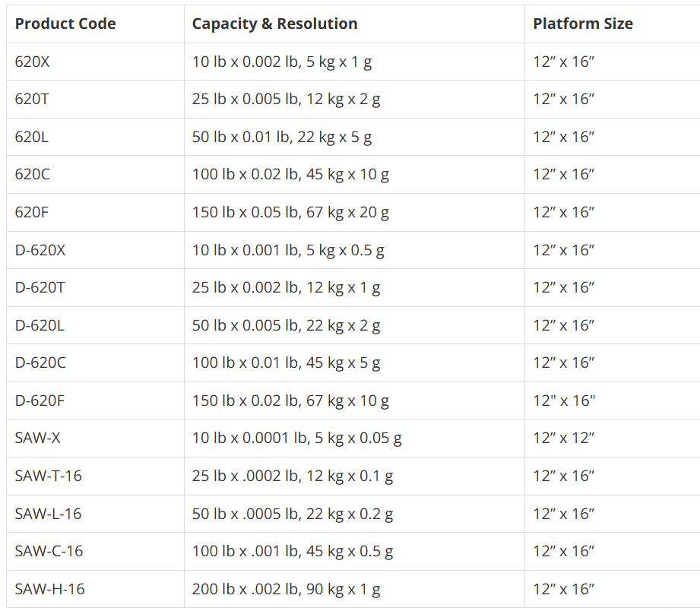Select the D-620X product code
Viewport: 700px width, 611px height.
40,250
